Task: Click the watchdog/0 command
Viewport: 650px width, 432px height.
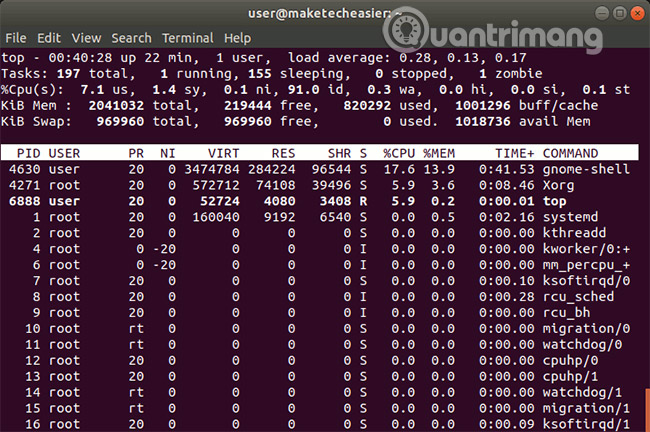Action: point(582,345)
